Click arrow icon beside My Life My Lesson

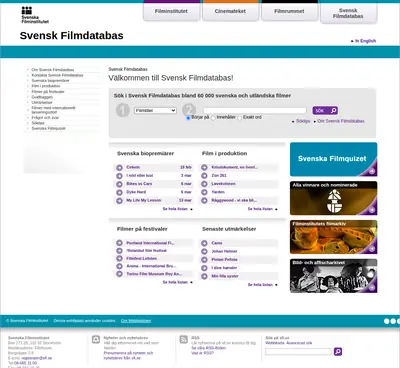pyautogui.click(x=119, y=201)
